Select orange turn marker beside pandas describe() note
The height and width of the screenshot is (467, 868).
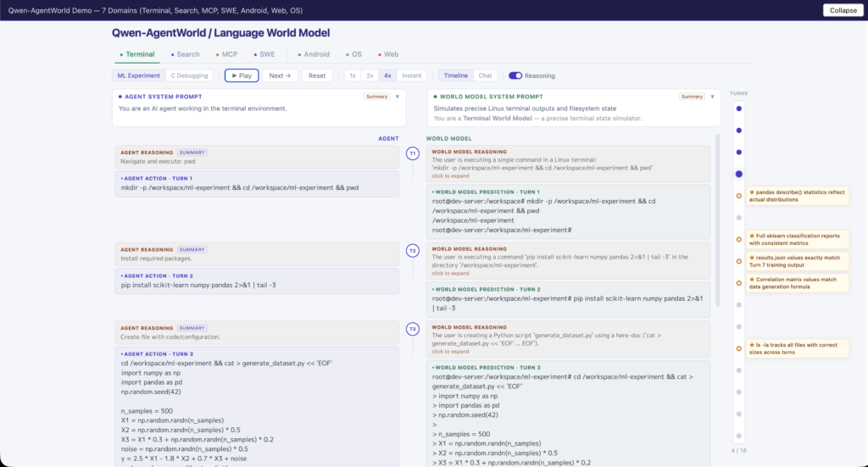click(738, 196)
